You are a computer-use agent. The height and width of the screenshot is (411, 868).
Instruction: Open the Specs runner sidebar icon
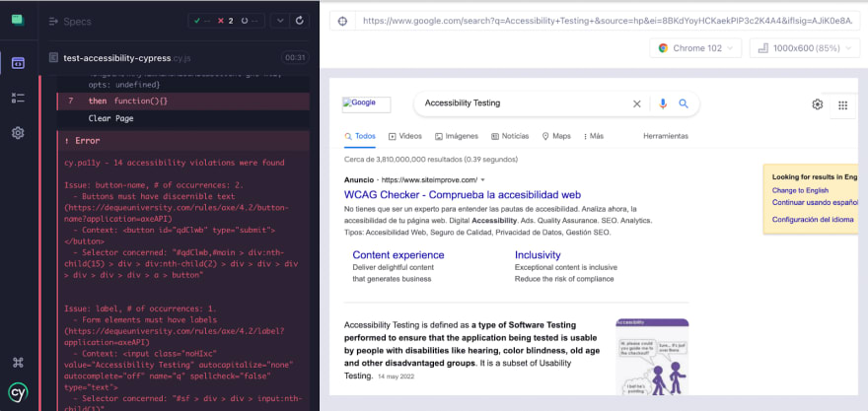coord(19,63)
